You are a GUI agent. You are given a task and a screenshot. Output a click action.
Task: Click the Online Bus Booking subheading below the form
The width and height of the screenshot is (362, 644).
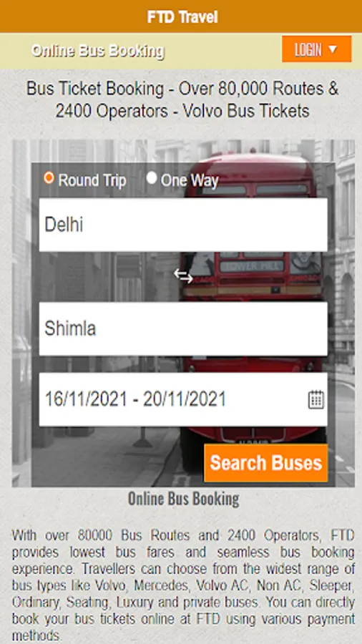pos(183,499)
